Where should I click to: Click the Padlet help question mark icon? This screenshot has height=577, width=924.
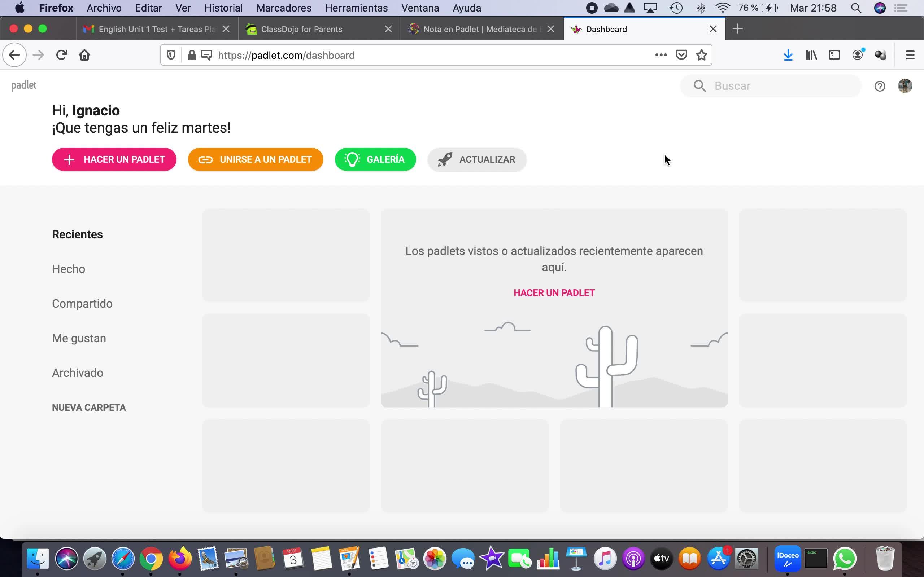879,86
